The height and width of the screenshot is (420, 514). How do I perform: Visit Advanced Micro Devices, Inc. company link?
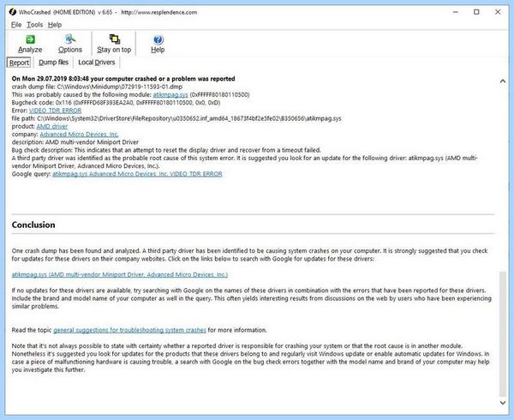(x=79, y=134)
